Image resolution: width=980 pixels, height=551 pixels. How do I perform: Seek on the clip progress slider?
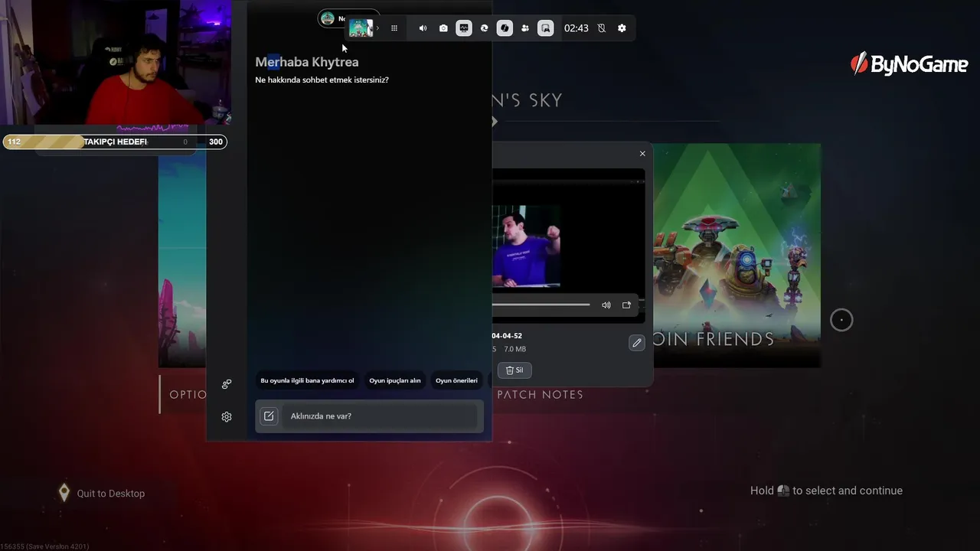tap(541, 305)
